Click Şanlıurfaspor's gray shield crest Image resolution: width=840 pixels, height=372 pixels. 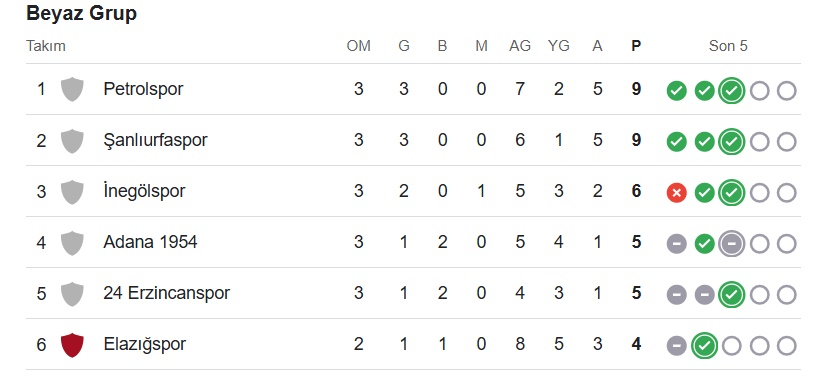pyautogui.click(x=72, y=140)
